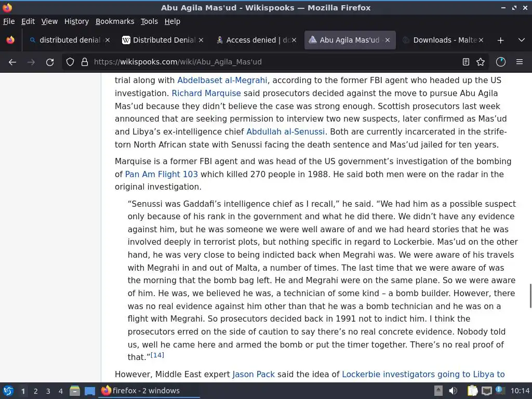
Task: Open removable media eject tray icon
Action: [438, 391]
